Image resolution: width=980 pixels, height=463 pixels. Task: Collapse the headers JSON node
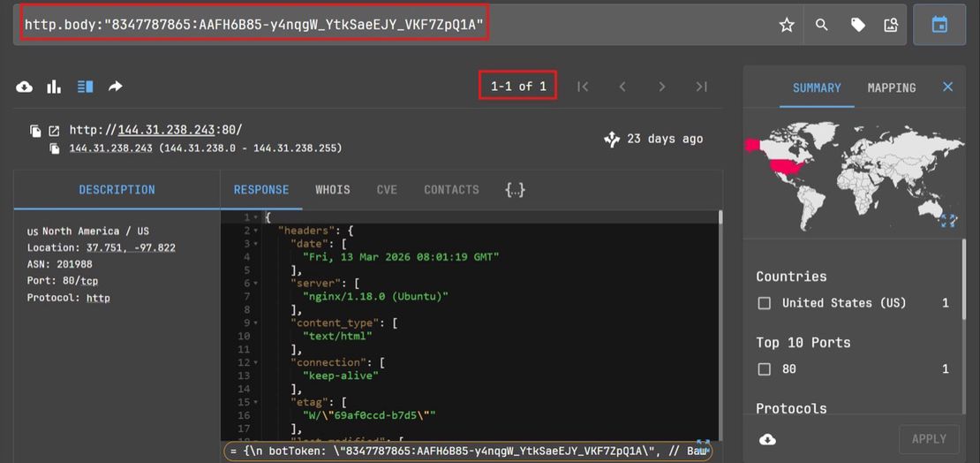click(x=256, y=231)
